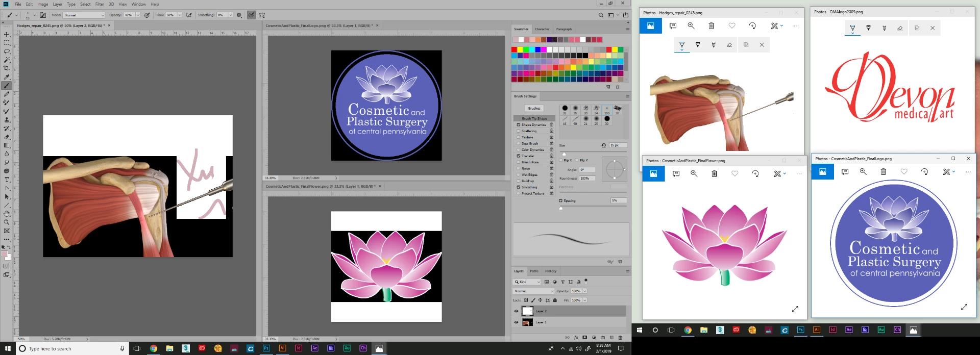
Task: Select the Zoom tool in left toolbar
Action: click(x=7, y=222)
